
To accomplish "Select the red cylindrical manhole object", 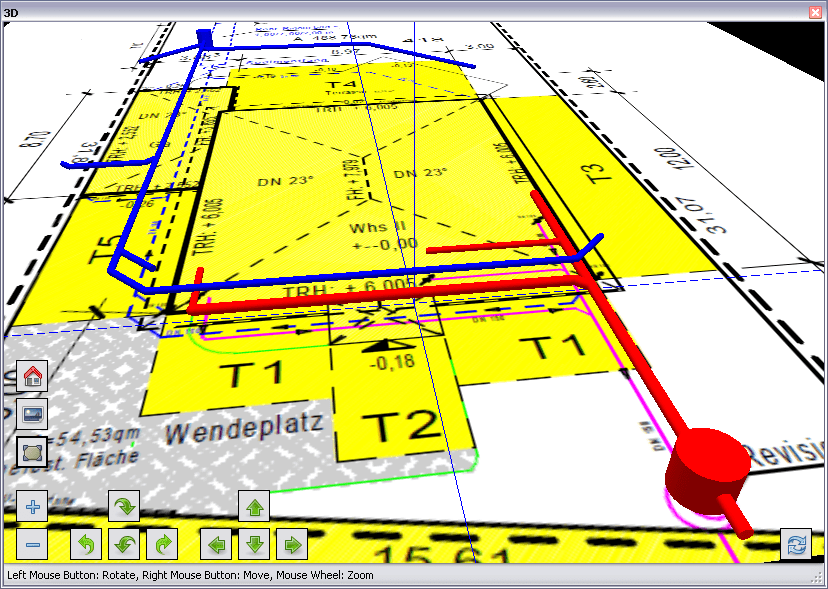I will pos(707,463).
